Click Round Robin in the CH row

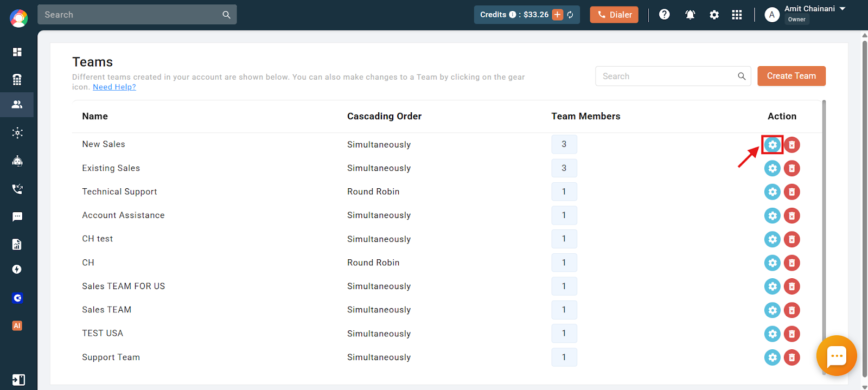[x=373, y=263]
